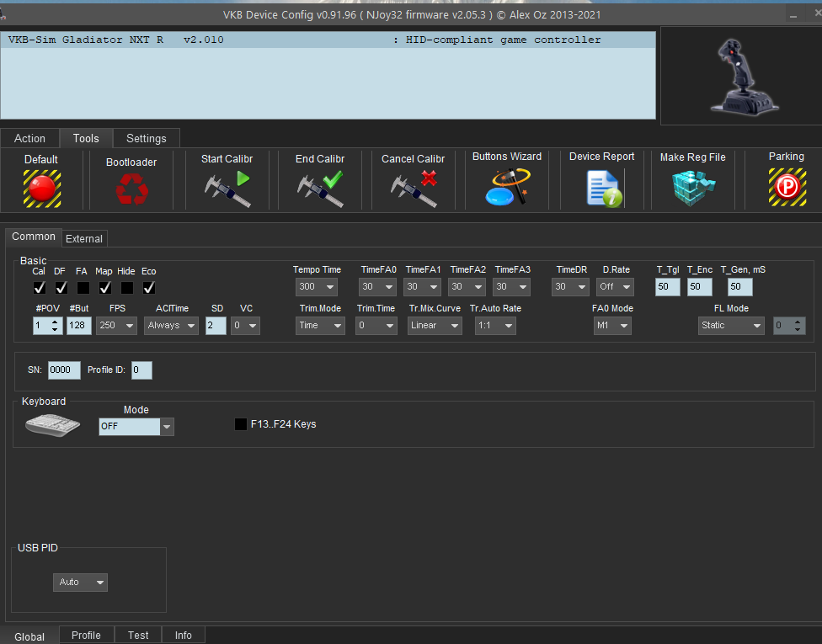Click the Make Reg File cube icon

[693, 188]
